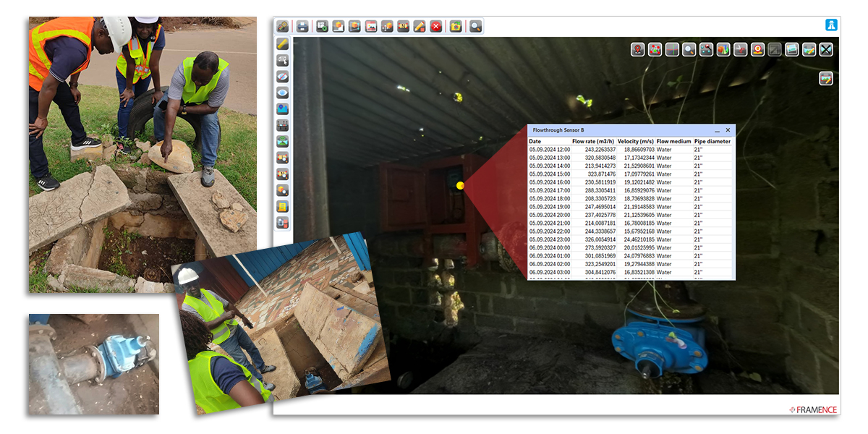This screenshot has width=868, height=434.
Task: Click the crossed-out X icon in overlay toolbar
Action: (826, 49)
